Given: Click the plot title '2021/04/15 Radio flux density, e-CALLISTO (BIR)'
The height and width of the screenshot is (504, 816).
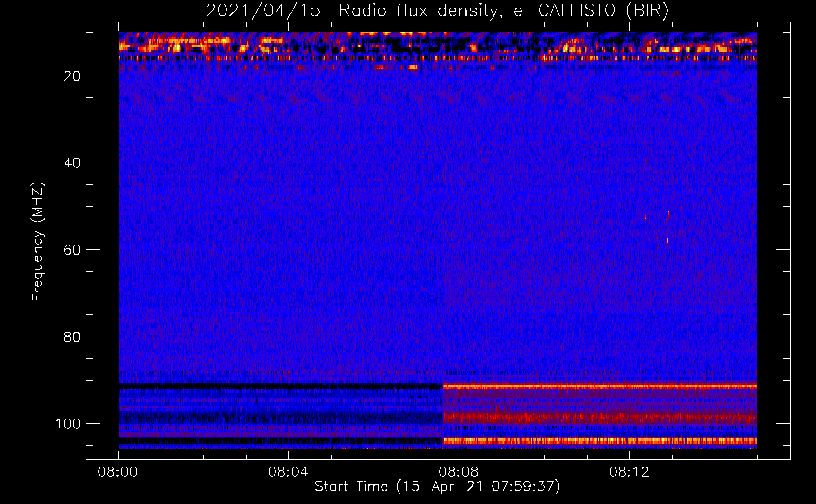Looking at the screenshot, I should [437, 11].
